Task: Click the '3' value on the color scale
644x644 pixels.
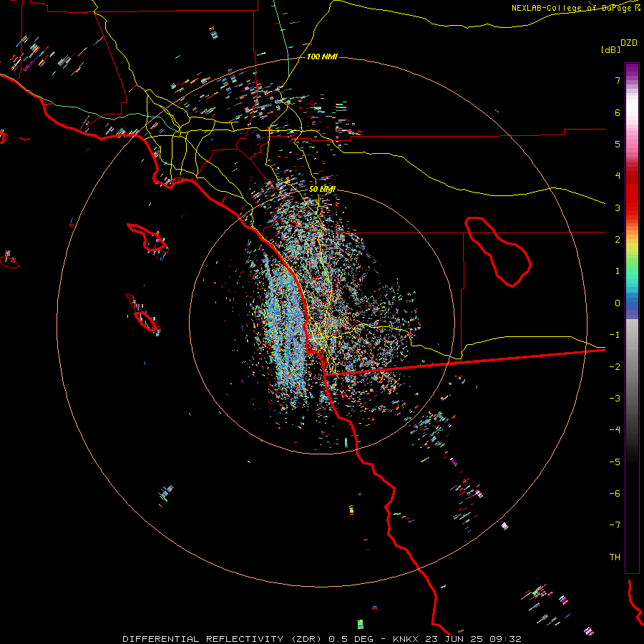Action: click(618, 208)
